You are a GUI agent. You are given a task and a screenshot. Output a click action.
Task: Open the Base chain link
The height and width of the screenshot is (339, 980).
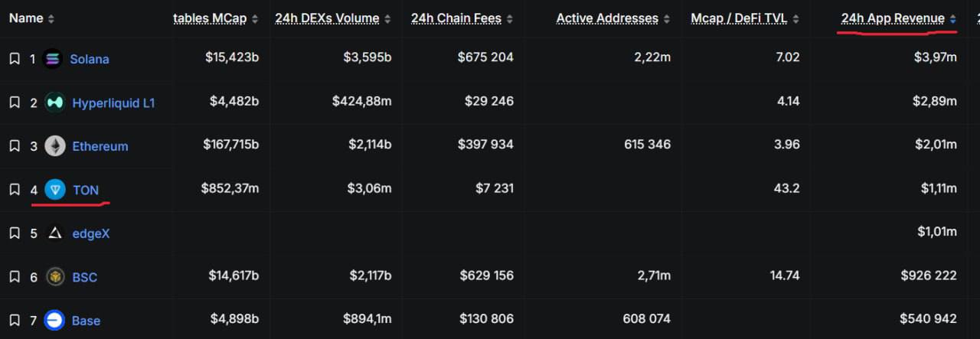coord(86,321)
